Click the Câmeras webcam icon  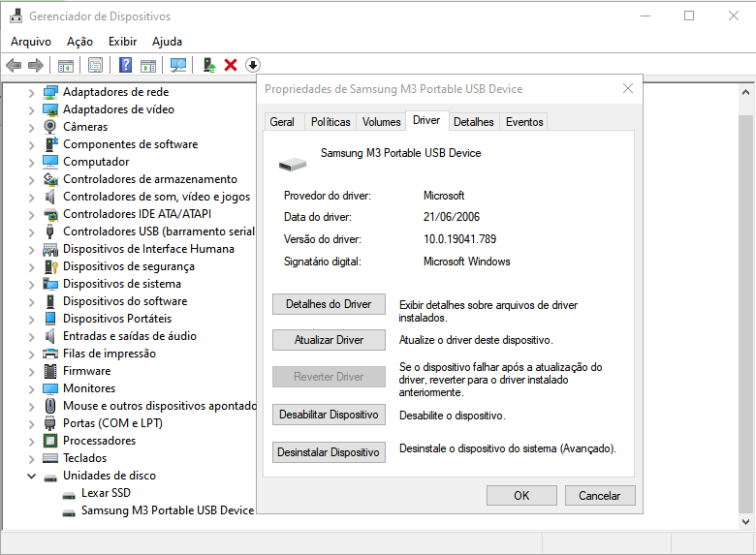pos(49,126)
